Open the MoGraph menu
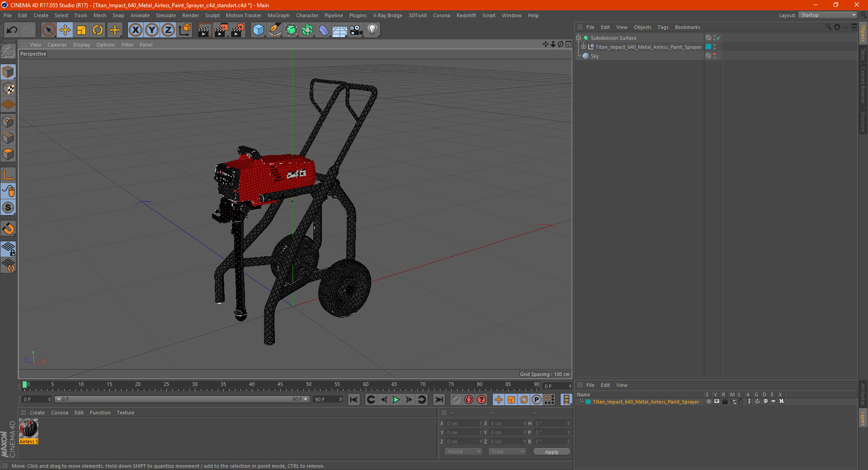 point(278,15)
